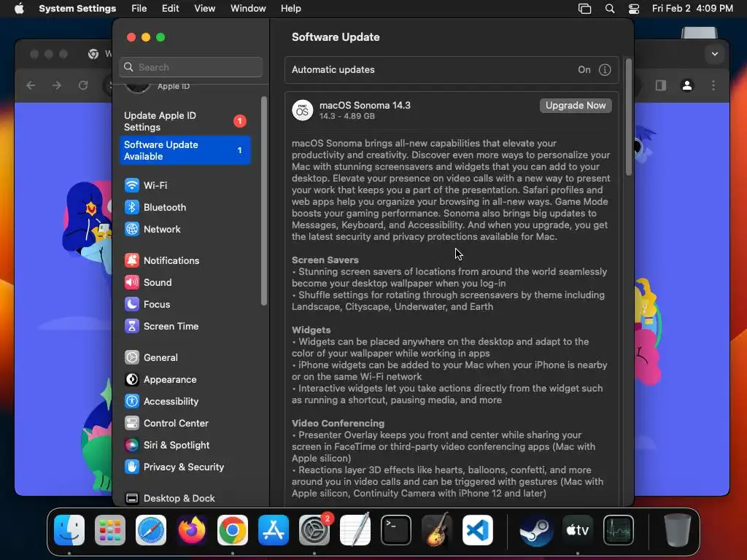Click the sidebar scrollbar

[x=264, y=201]
